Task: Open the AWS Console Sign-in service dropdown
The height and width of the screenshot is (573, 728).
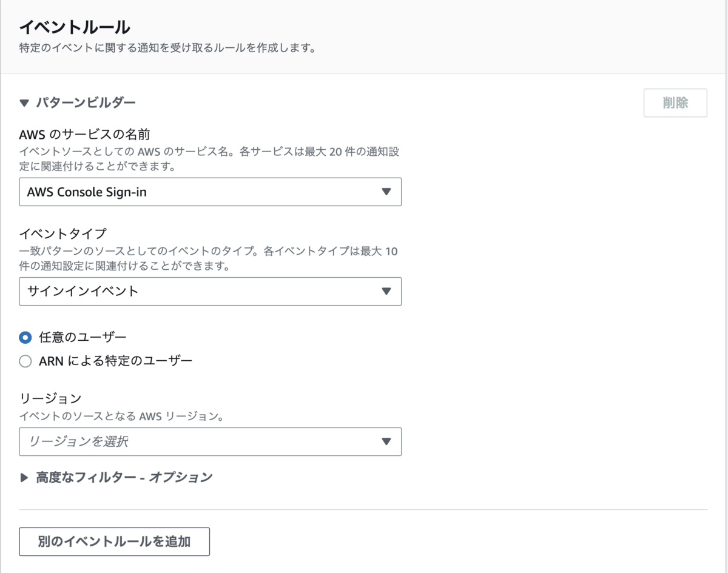Action: coord(210,192)
